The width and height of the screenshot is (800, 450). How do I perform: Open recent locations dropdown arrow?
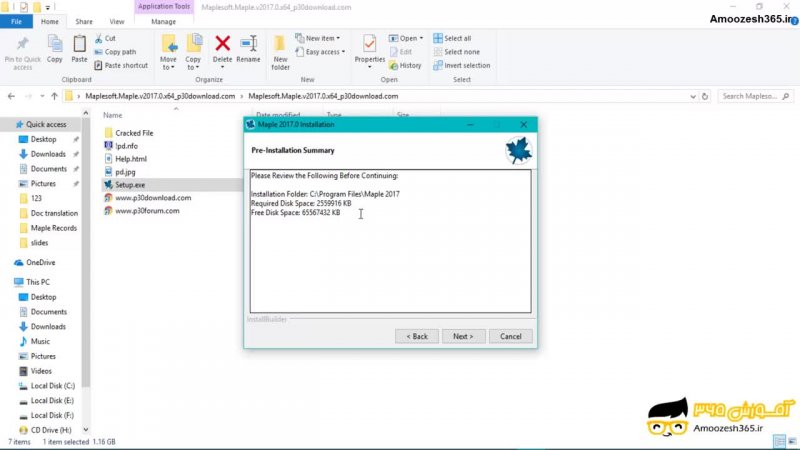point(42,96)
